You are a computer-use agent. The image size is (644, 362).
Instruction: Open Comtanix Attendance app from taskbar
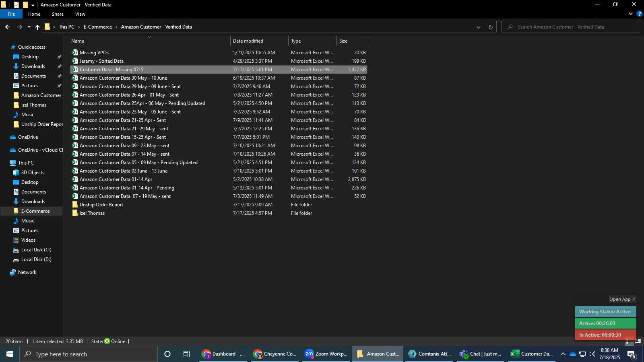[x=429, y=354]
